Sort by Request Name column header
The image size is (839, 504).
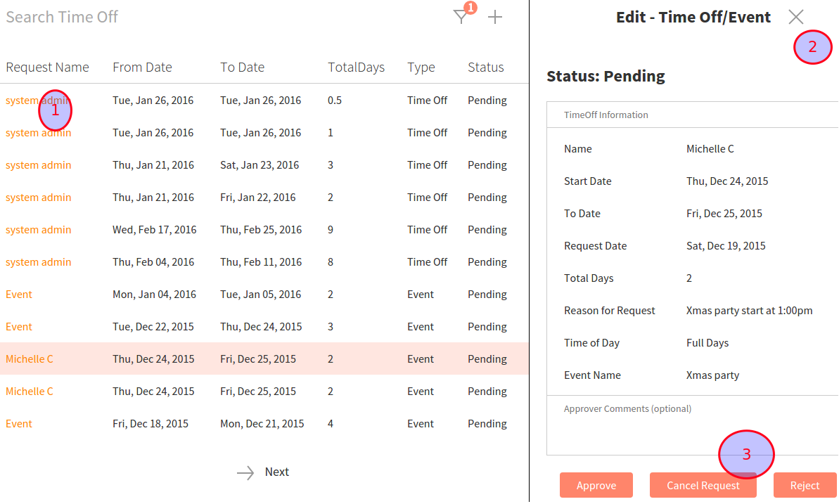click(x=47, y=67)
